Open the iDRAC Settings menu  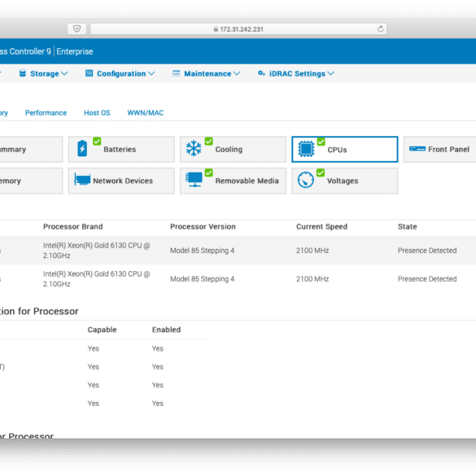296,73
